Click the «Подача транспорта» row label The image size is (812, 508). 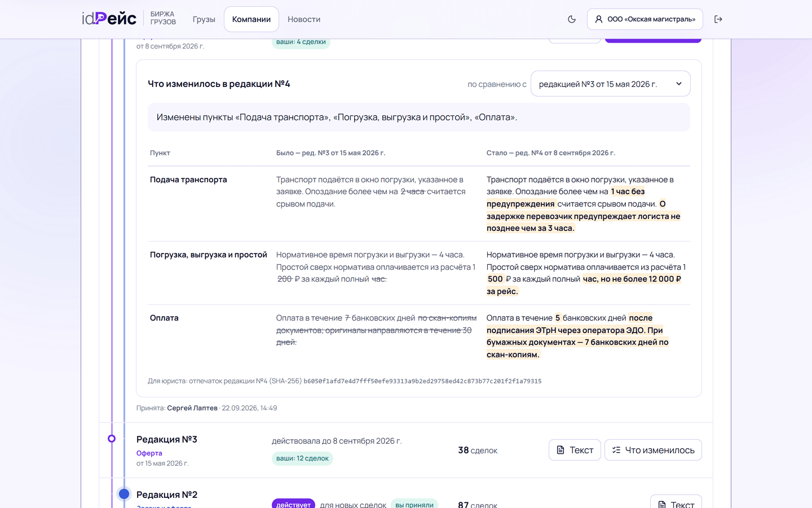(x=188, y=179)
